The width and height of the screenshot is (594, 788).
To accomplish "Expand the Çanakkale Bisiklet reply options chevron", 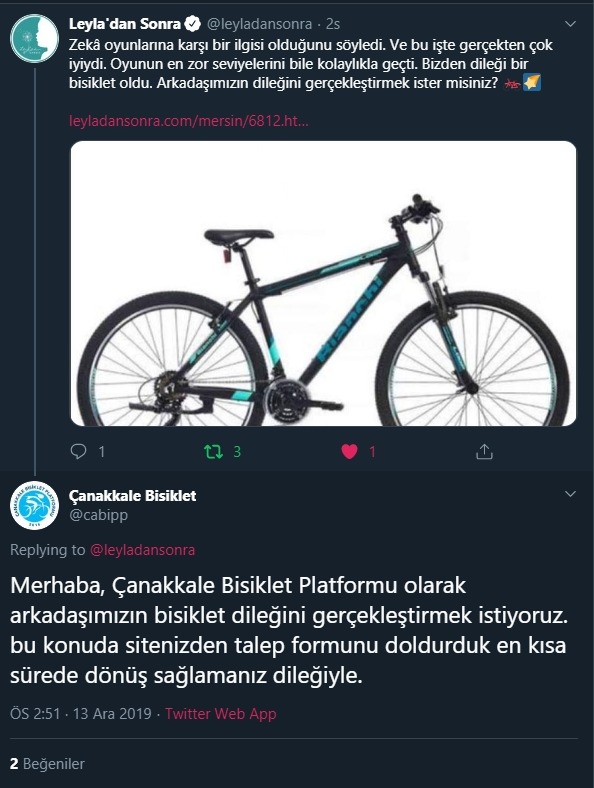I will (x=570, y=494).
